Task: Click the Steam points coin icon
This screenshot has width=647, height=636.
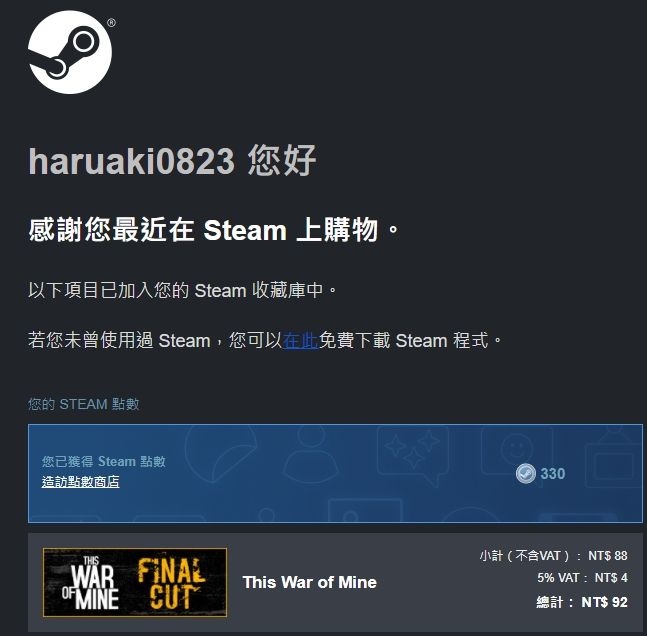Action: pos(525,473)
